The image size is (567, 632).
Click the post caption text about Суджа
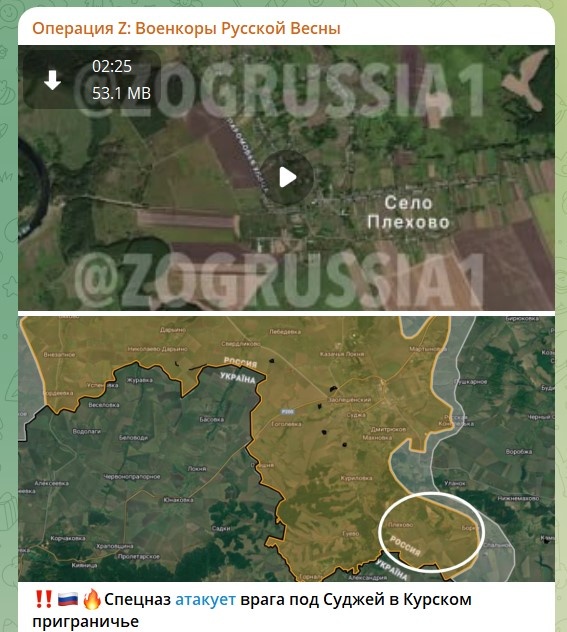pyautogui.click(x=252, y=610)
